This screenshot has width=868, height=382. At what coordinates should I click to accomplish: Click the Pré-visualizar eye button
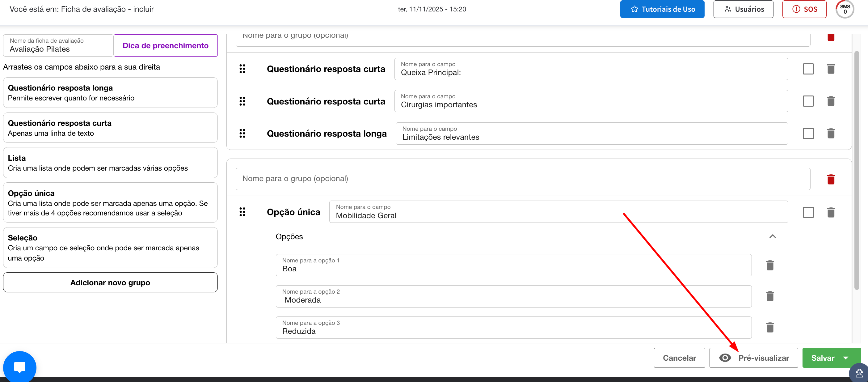tap(753, 358)
